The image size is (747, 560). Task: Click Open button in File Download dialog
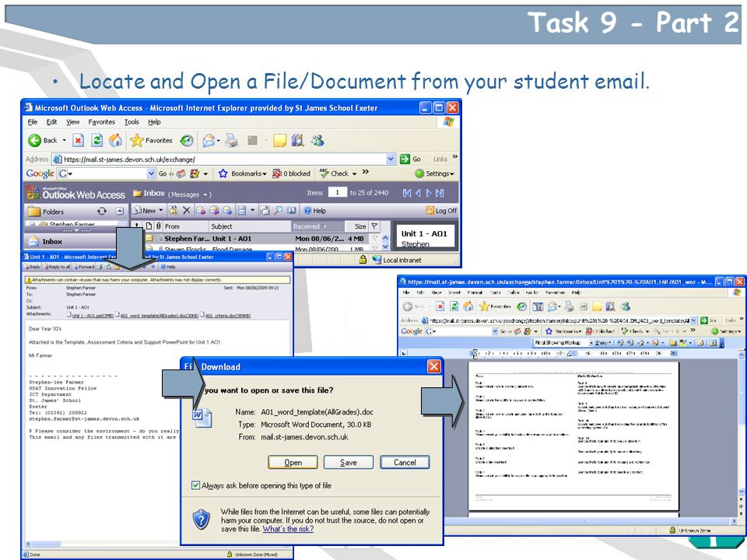[293, 462]
